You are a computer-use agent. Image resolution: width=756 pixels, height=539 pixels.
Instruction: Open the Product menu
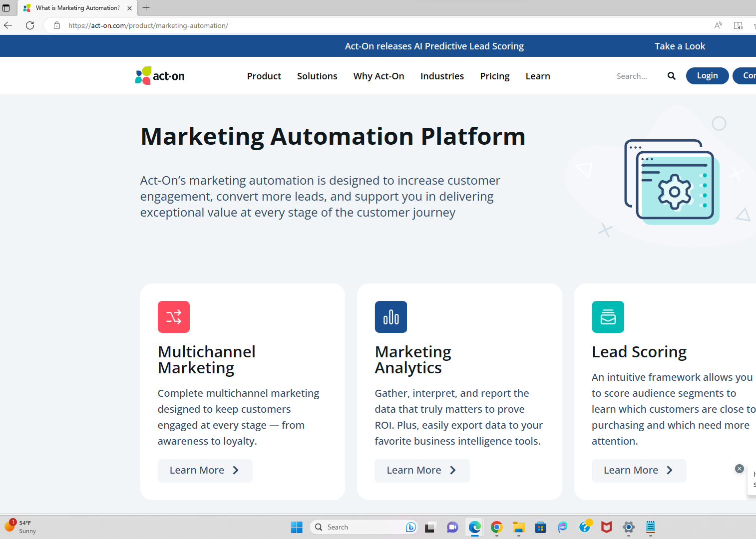point(264,76)
